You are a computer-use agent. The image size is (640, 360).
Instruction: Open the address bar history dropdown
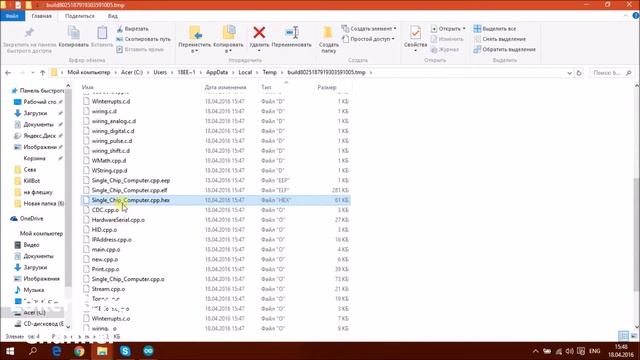(x=569, y=73)
